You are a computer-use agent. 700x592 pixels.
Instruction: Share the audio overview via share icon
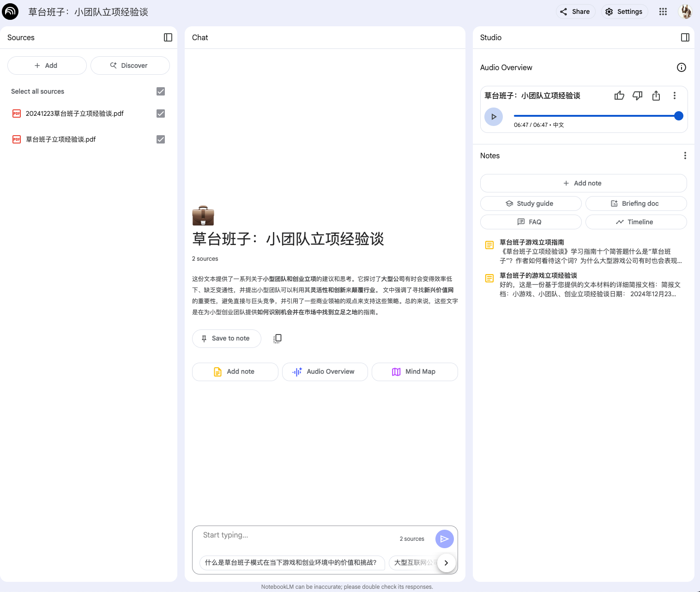[656, 96]
